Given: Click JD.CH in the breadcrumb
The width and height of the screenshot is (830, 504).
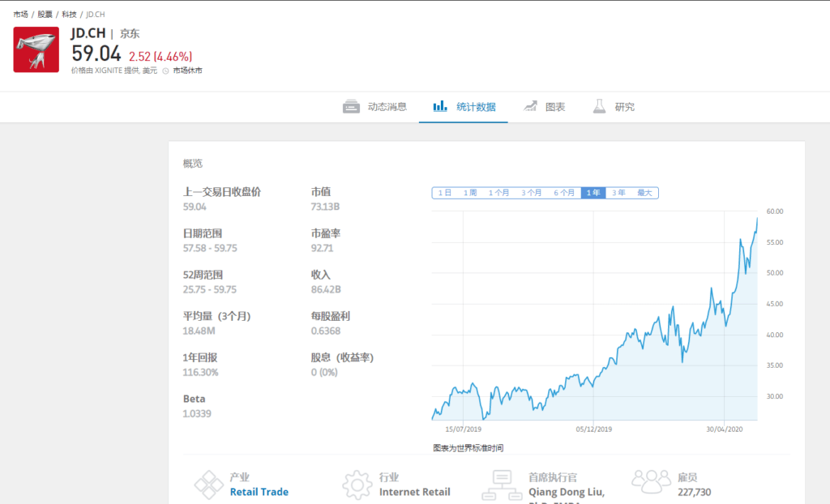Looking at the screenshot, I should [x=96, y=15].
